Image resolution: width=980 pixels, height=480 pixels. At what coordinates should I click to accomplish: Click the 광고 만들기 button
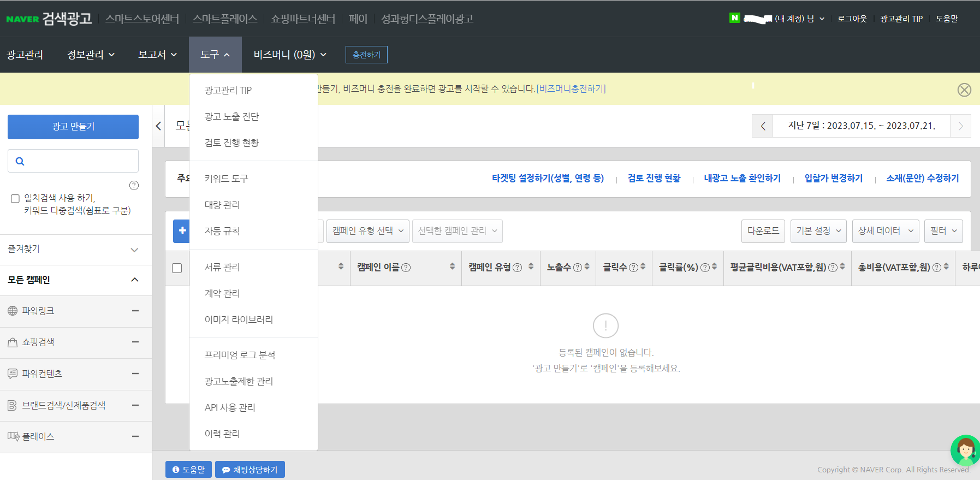tap(73, 127)
